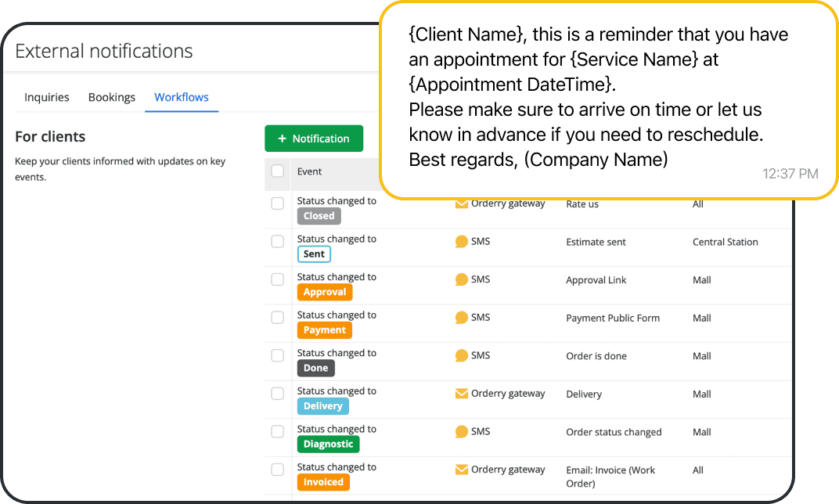
Task: Open the Payment status badge
Action: pyautogui.click(x=324, y=330)
